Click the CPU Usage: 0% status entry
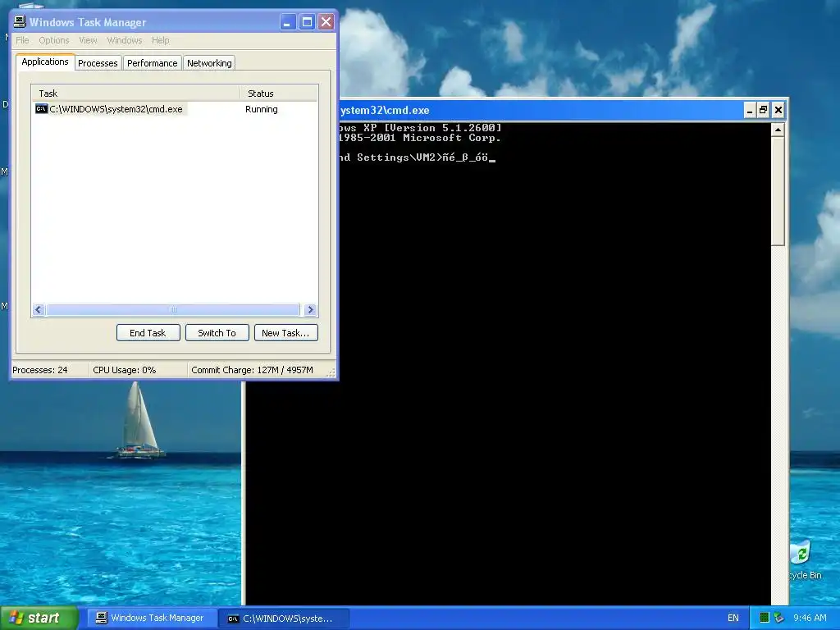This screenshot has width=840, height=630. [125, 370]
